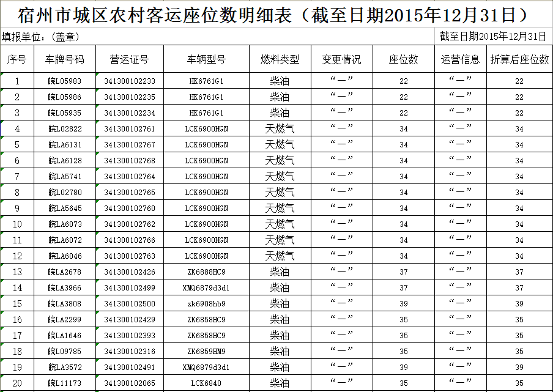
Task: Select the 营运证号 header cell
Action: tap(130, 59)
